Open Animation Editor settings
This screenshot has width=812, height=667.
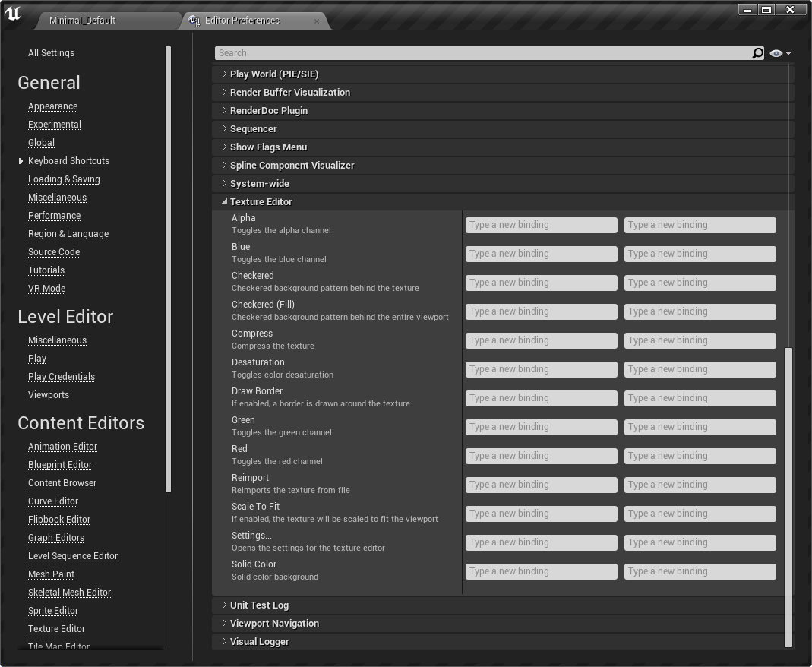[62, 447]
